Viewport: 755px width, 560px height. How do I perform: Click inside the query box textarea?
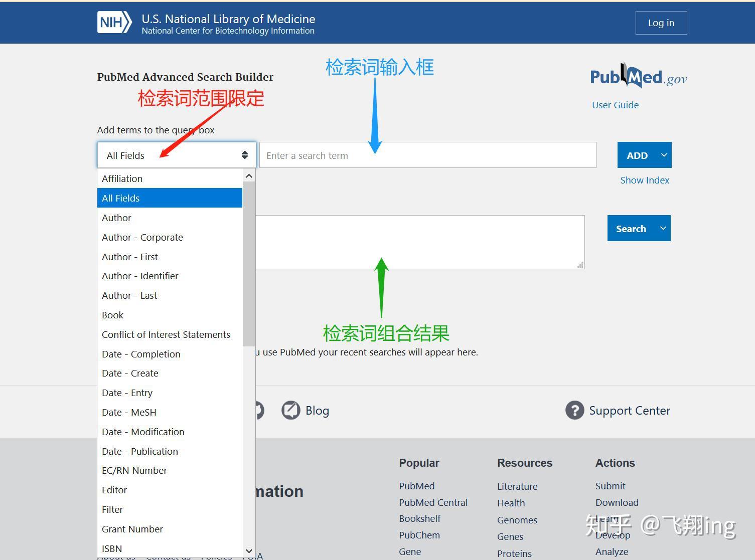[x=420, y=242]
